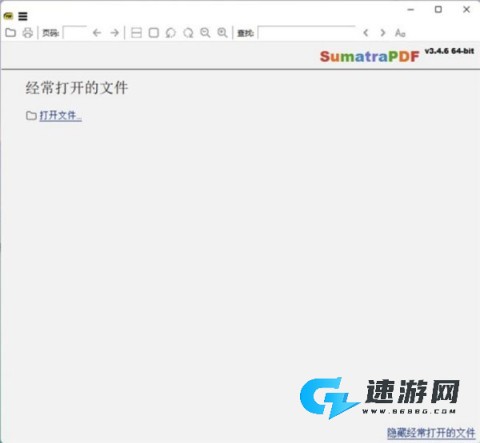The image size is (480, 443).
Task: Go to previous page arrow
Action: [x=97, y=33]
